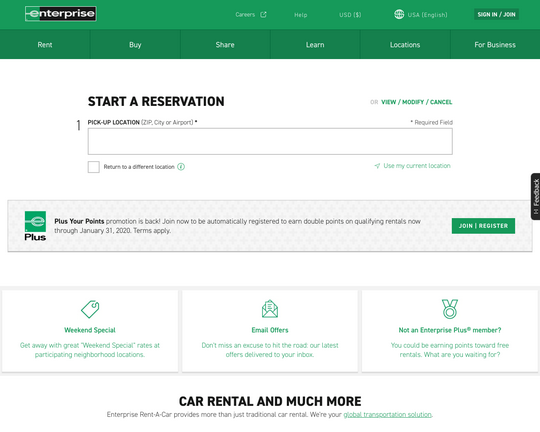
Task: Click the Careers external link icon
Action: 263,14
